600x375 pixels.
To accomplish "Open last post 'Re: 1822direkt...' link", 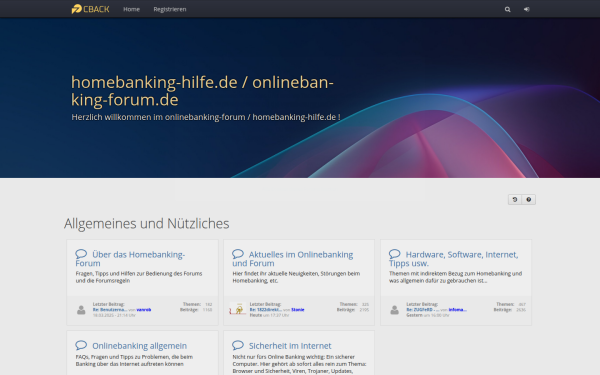I will click(266, 310).
